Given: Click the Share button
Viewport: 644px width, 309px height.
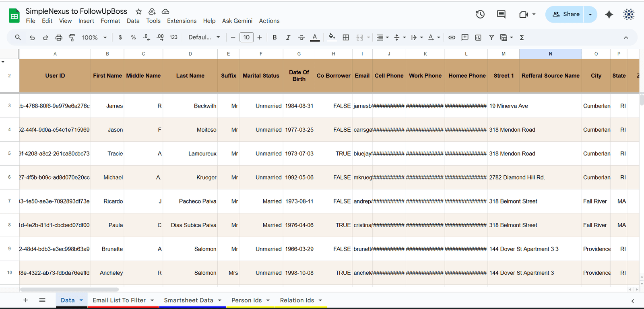Looking at the screenshot, I should tap(566, 15).
